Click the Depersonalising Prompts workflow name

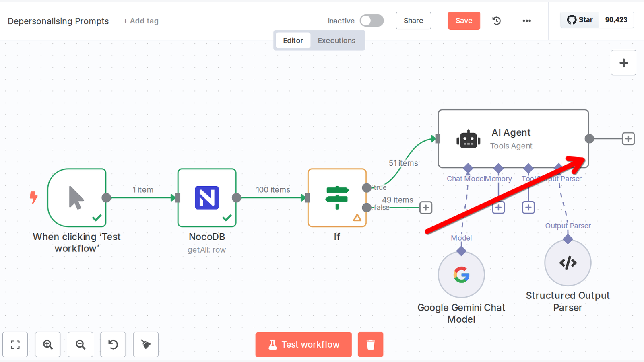58,21
